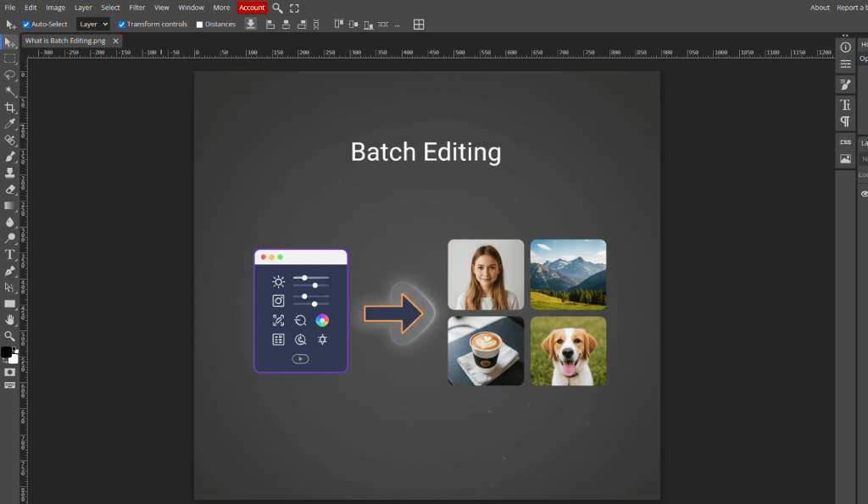Image resolution: width=868 pixels, height=504 pixels.
Task: Select the Lasso tool in toolbar
Action: [x=10, y=75]
